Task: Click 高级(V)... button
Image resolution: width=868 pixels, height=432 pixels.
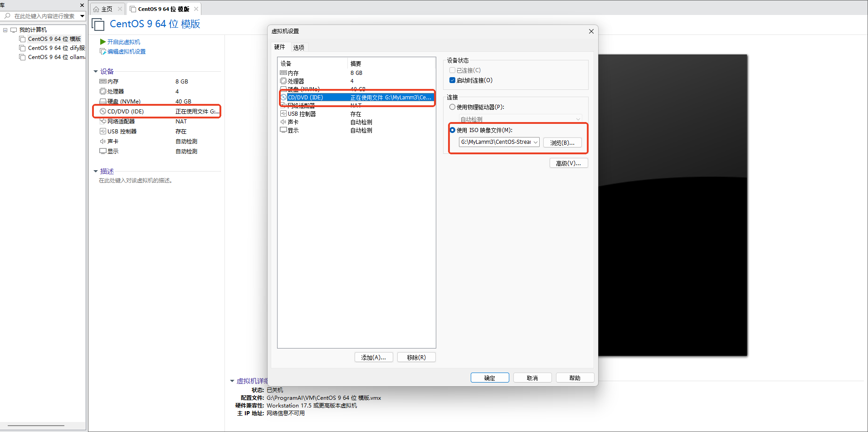Action: point(569,163)
